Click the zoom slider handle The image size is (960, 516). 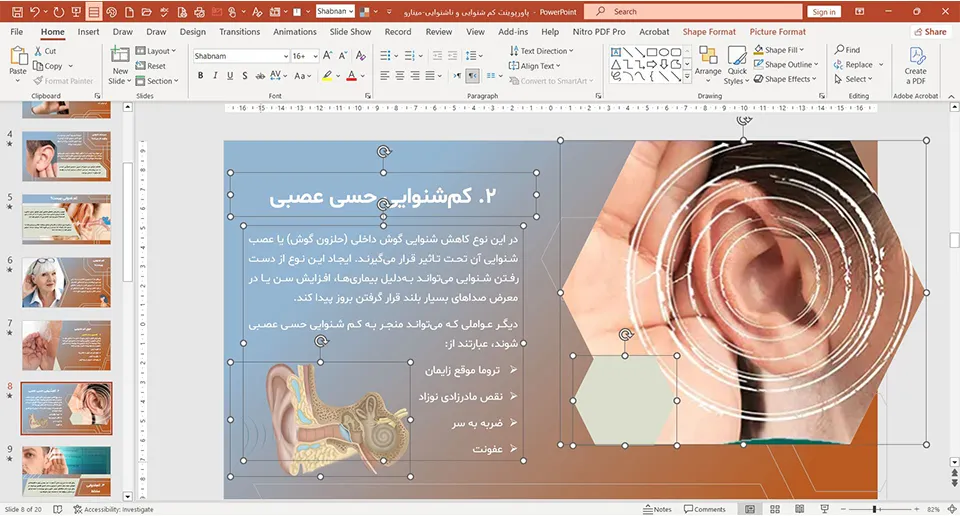click(876, 509)
